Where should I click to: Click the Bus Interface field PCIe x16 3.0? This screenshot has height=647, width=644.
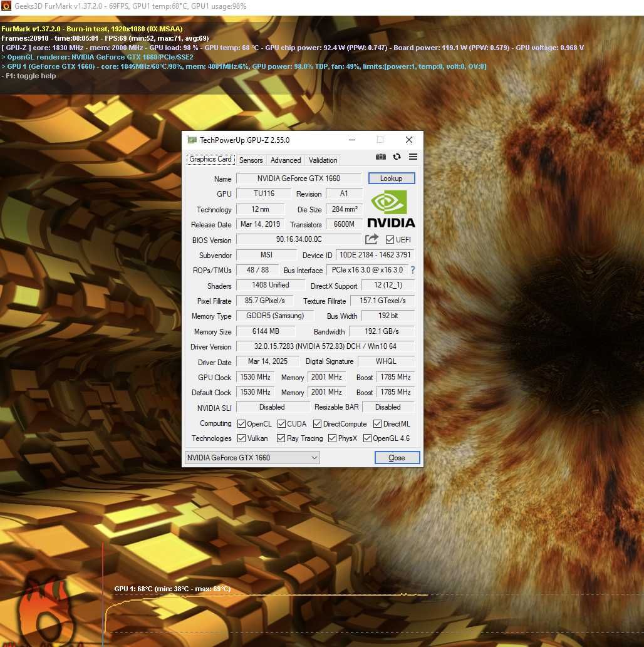pyautogui.click(x=367, y=270)
